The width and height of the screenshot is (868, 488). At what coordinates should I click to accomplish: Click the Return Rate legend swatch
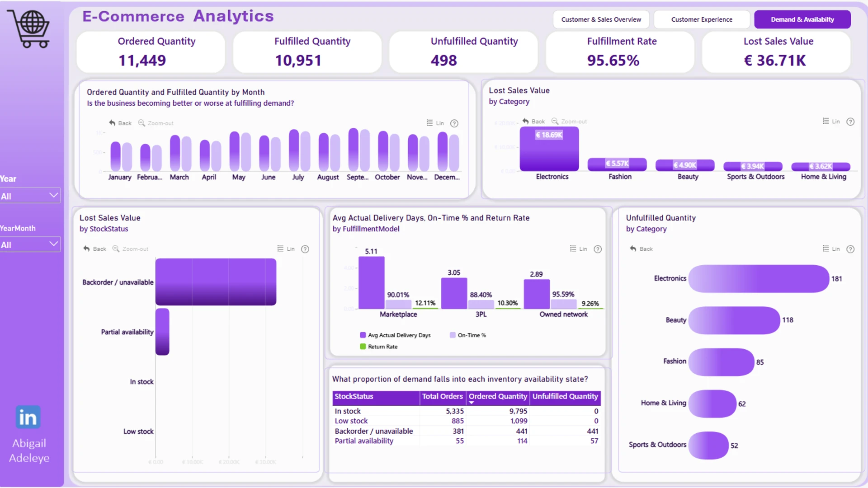tap(363, 347)
